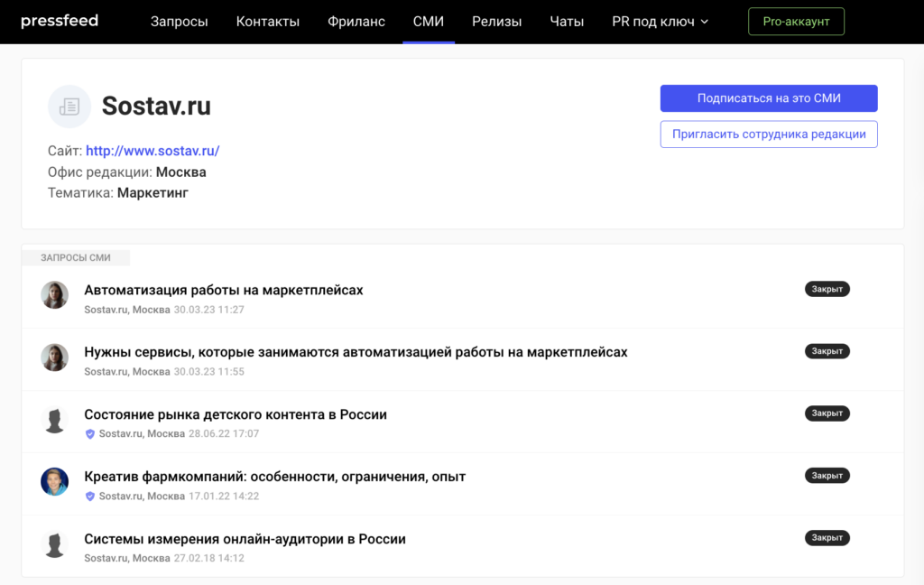The image size is (924, 585).
Task: Expand the PR под ключ dropdown
Action: click(660, 22)
